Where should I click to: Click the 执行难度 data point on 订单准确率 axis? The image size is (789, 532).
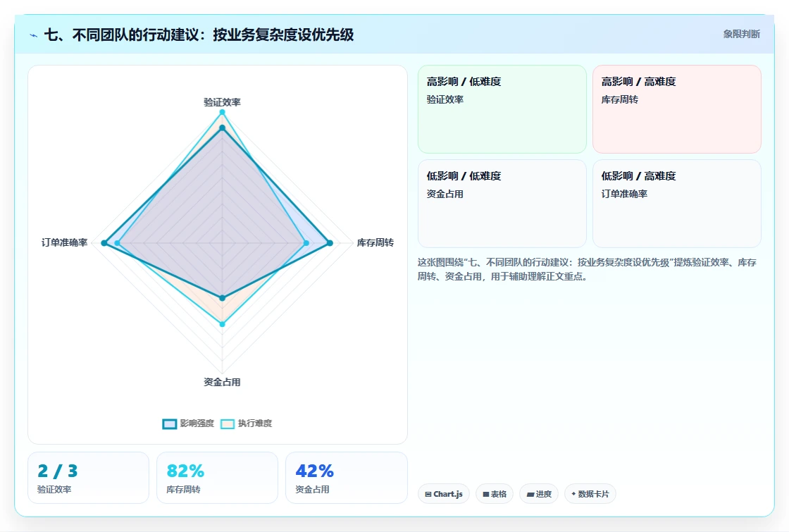click(x=117, y=243)
